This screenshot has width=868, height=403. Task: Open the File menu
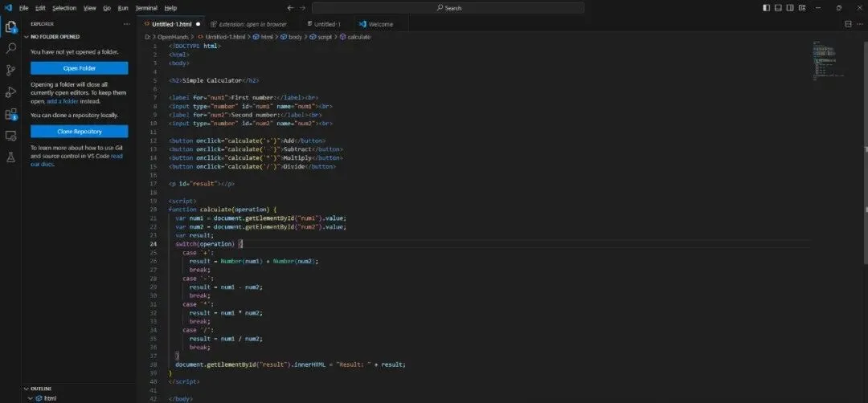pyautogui.click(x=24, y=8)
